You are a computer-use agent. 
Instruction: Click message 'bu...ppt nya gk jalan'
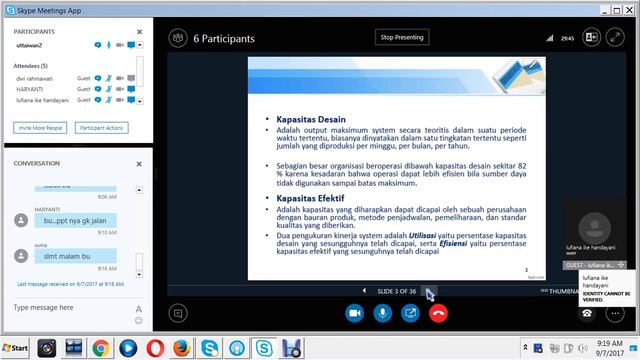(x=76, y=220)
